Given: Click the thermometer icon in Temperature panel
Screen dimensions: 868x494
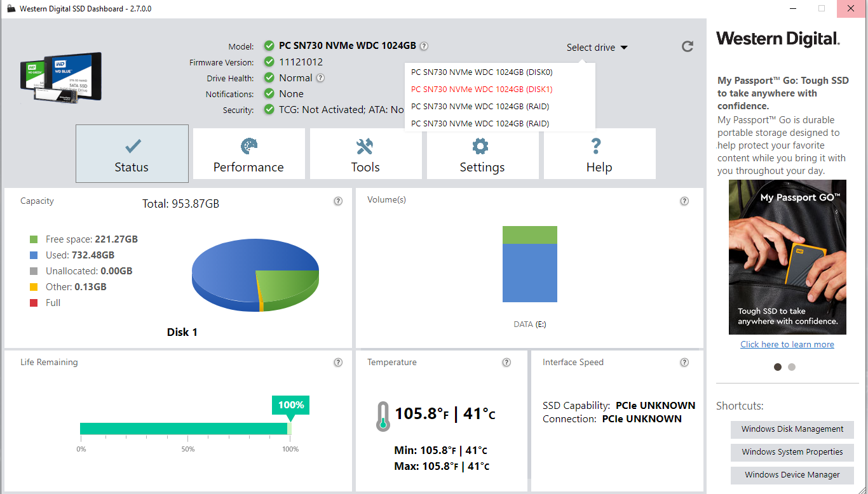Looking at the screenshot, I should (x=383, y=417).
